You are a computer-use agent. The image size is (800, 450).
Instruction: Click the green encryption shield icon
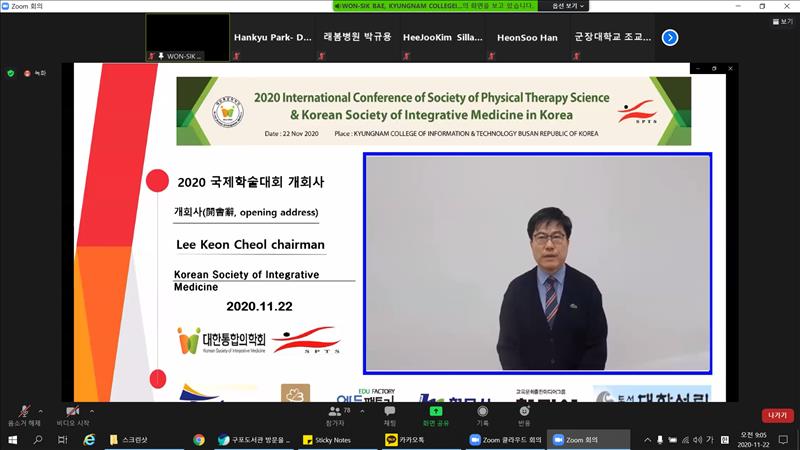(x=11, y=73)
